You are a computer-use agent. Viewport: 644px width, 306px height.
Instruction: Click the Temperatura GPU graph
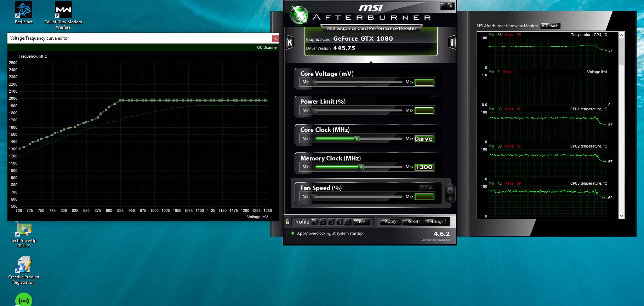(548, 53)
